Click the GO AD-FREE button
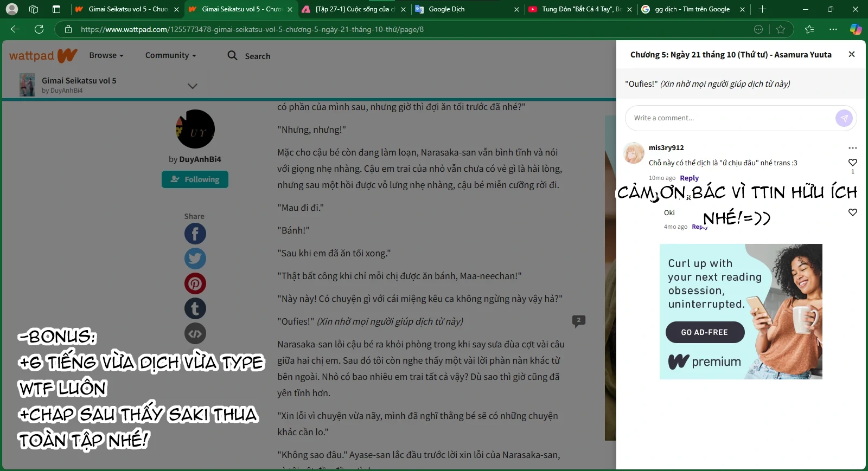The image size is (868, 471). (705, 332)
